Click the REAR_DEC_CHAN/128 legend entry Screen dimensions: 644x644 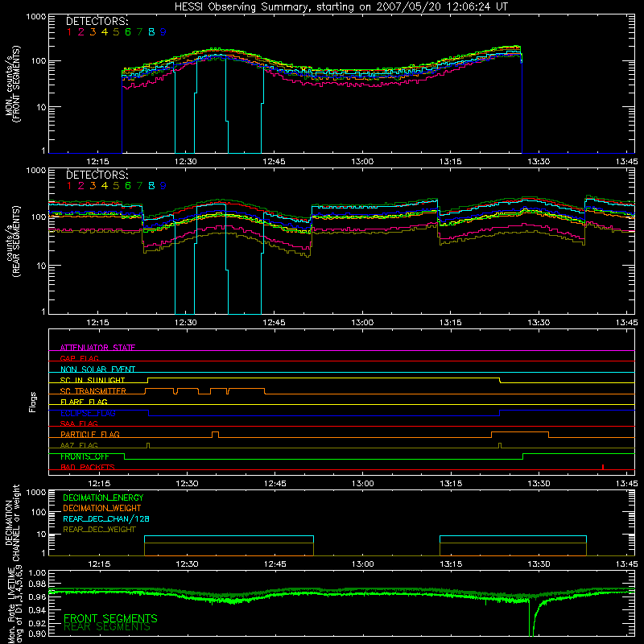coord(106,518)
